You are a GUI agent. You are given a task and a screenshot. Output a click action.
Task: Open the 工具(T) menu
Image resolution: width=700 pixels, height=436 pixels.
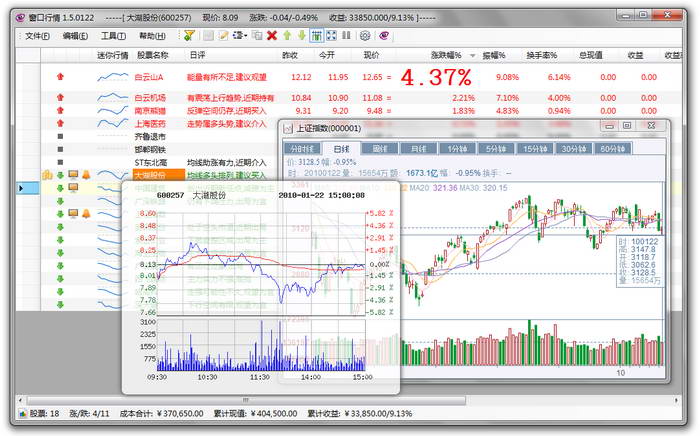pyautogui.click(x=113, y=36)
